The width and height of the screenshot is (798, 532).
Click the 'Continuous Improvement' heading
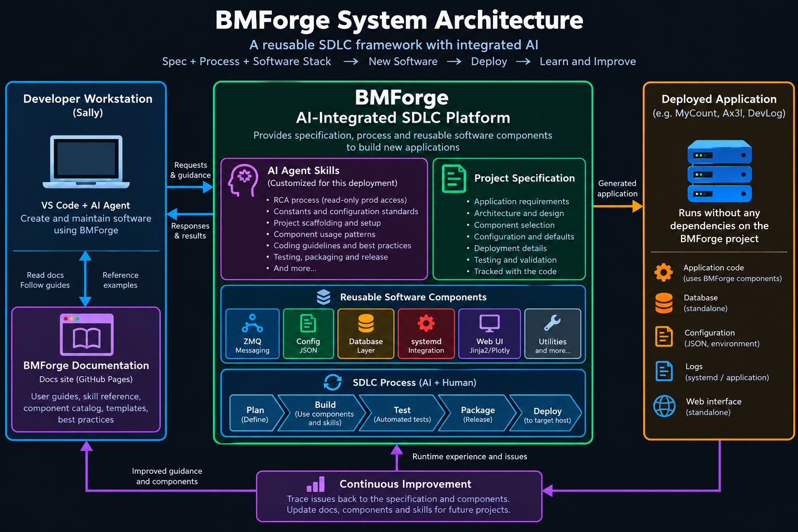tap(405, 484)
